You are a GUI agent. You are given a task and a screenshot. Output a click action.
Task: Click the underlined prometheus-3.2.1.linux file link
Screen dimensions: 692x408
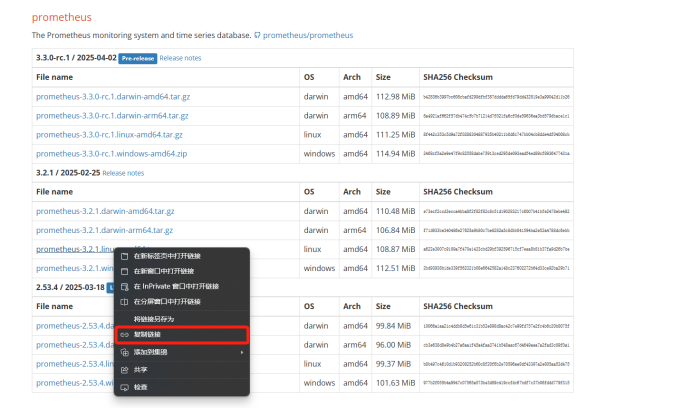[x=75, y=249]
